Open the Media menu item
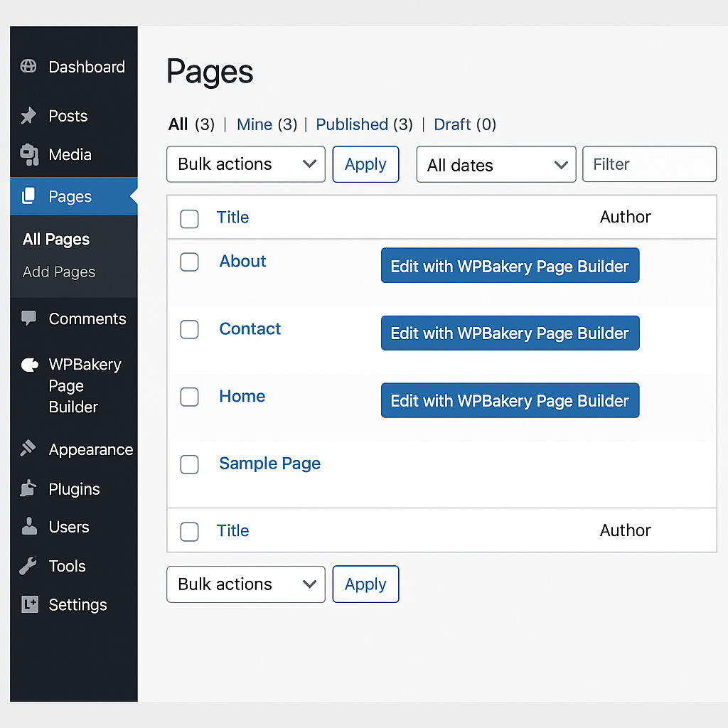This screenshot has height=728, width=728. [70, 154]
